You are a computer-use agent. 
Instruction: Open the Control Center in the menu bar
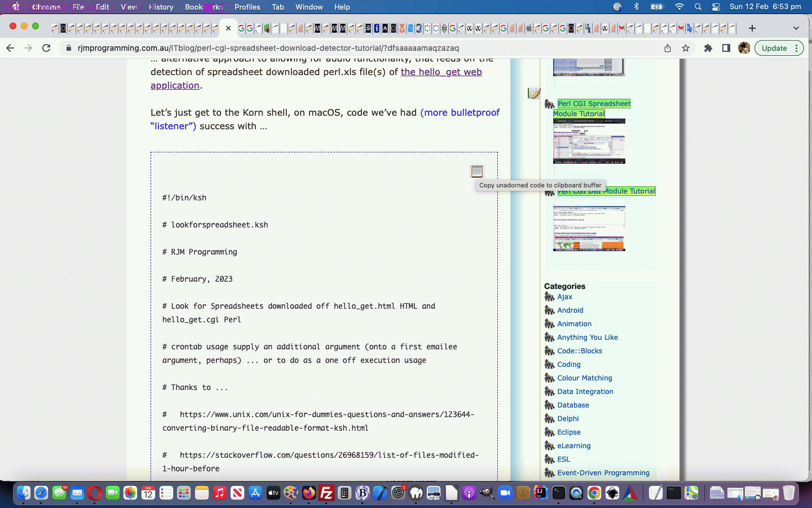(x=716, y=7)
